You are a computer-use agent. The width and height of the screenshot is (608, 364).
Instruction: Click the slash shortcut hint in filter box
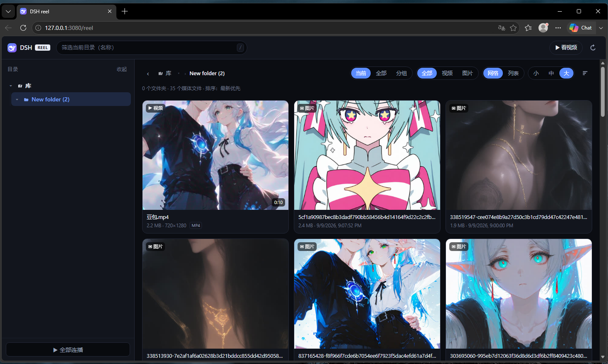click(240, 47)
